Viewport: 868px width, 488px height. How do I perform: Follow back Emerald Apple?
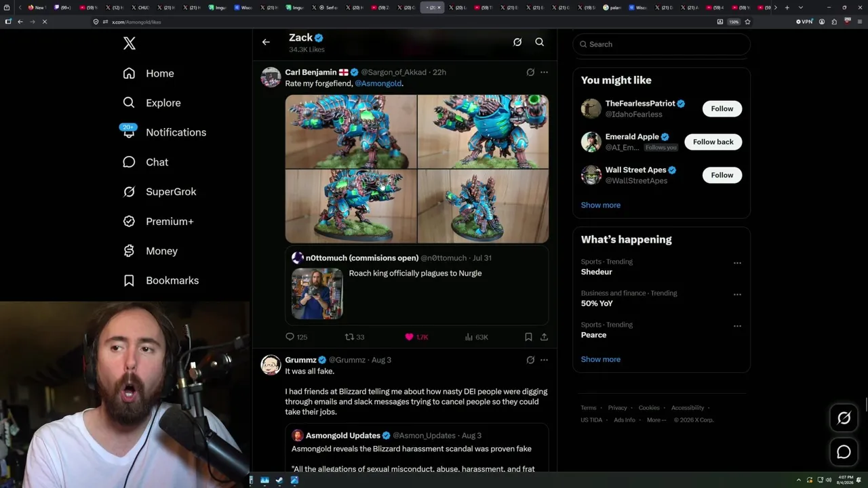click(x=713, y=142)
